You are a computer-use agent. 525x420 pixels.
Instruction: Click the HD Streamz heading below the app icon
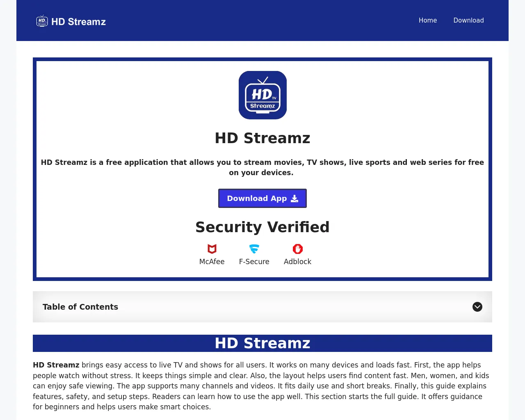[262, 138]
